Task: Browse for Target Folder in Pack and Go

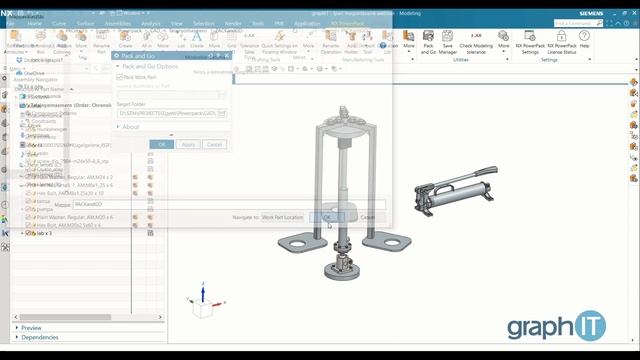Action: (222, 113)
